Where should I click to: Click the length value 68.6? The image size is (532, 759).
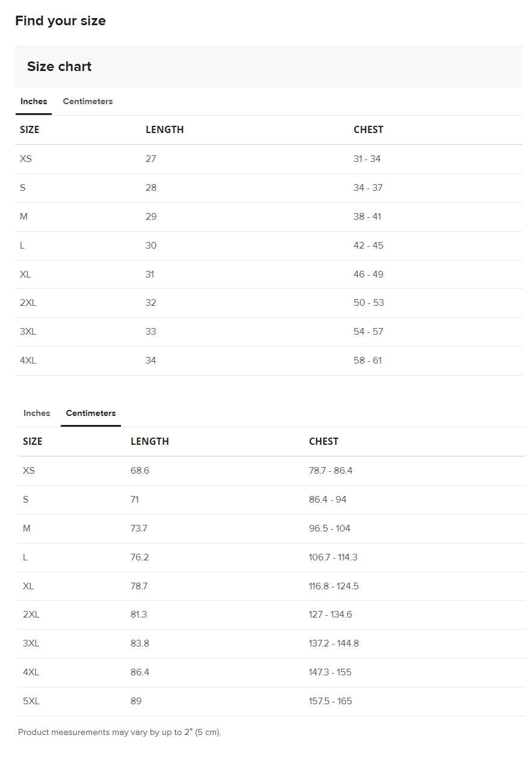click(140, 471)
